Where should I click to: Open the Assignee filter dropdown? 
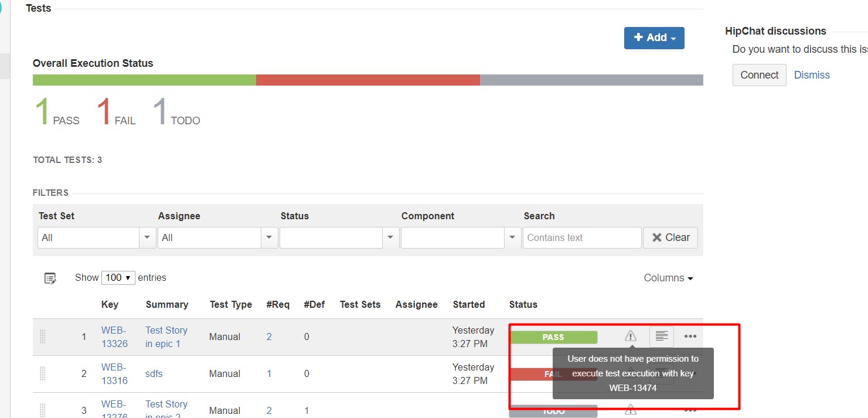pyautogui.click(x=268, y=237)
